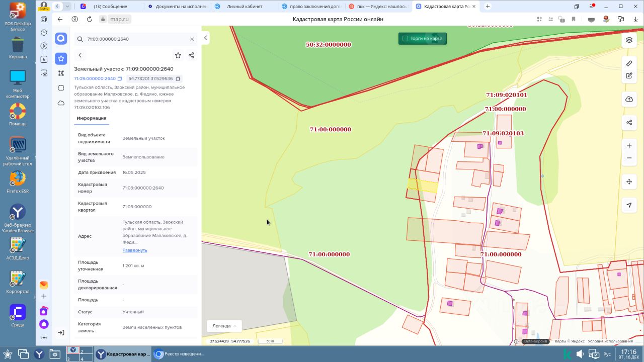The width and height of the screenshot is (644, 362).
Task: Zoom out the map with minus button
Action: pos(629,158)
